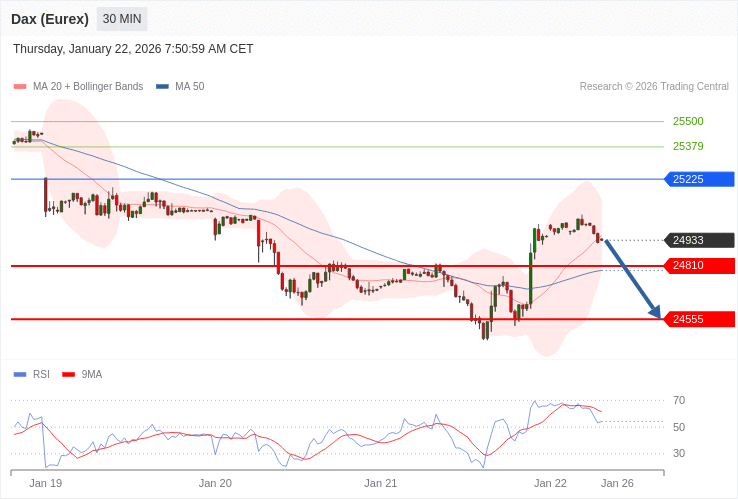Click the red 24555 target price tag
The width and height of the screenshot is (738, 500).
[x=698, y=319]
